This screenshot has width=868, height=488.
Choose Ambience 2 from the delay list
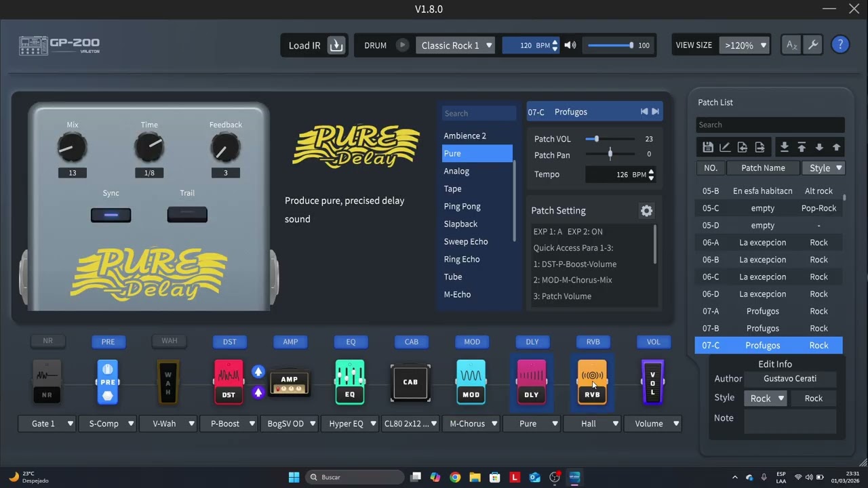tap(477, 136)
